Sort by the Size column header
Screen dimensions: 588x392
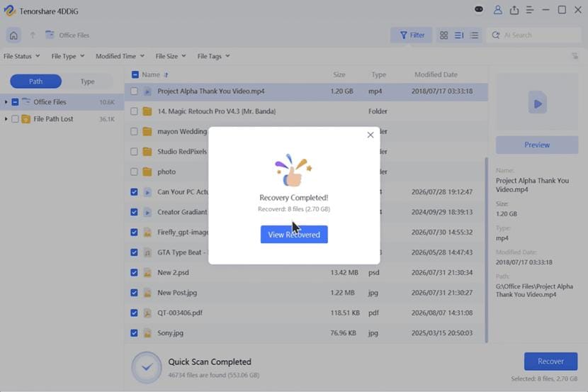click(x=339, y=74)
